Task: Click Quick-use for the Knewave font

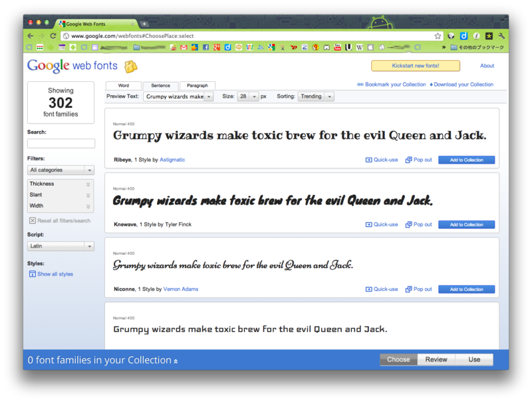Action: click(x=382, y=224)
